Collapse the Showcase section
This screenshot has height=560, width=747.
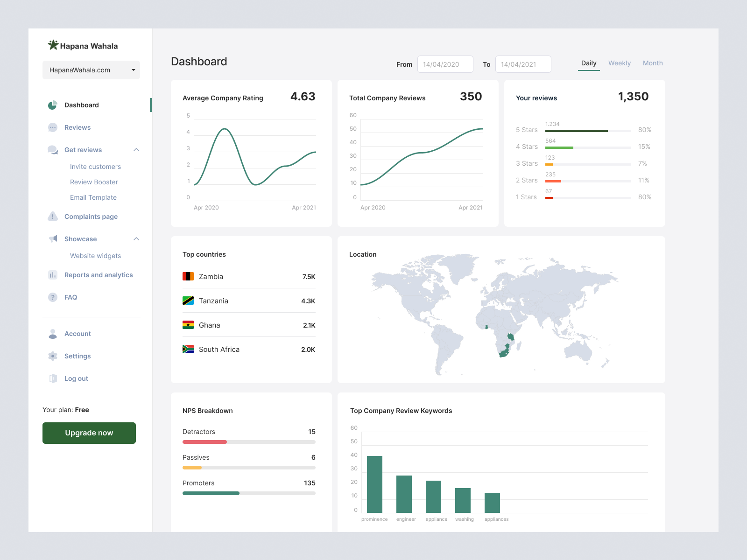pos(136,238)
